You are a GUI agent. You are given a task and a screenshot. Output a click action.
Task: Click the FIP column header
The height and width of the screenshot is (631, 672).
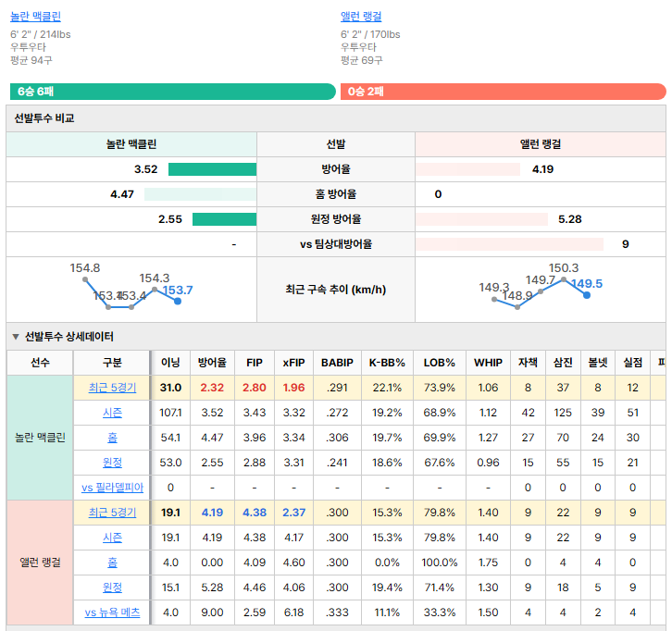click(x=255, y=363)
